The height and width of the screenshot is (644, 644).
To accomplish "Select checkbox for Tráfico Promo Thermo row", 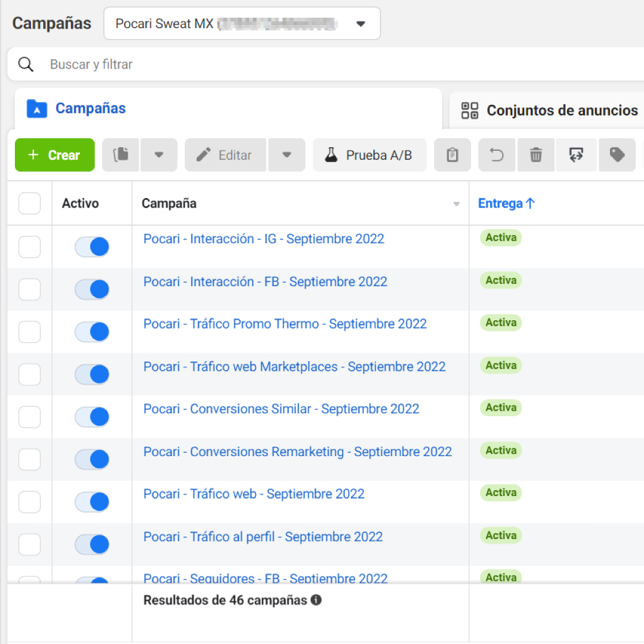I will [x=30, y=332].
